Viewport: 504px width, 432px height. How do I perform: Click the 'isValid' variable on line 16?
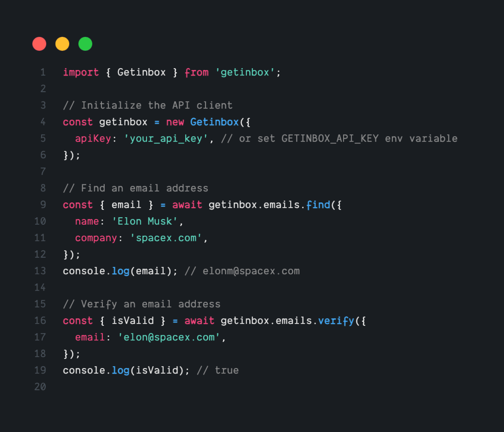click(132, 321)
